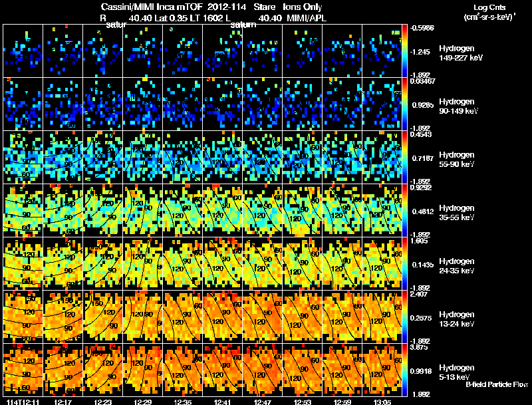Click the 13:05 panel in the 149-227 keV row
The height and width of the screenshot is (405, 532).
(x=382, y=51)
